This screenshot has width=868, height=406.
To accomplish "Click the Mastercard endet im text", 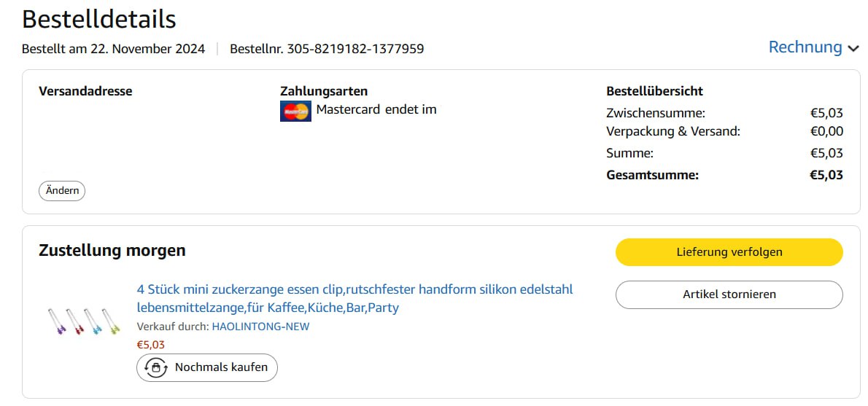I will (376, 110).
